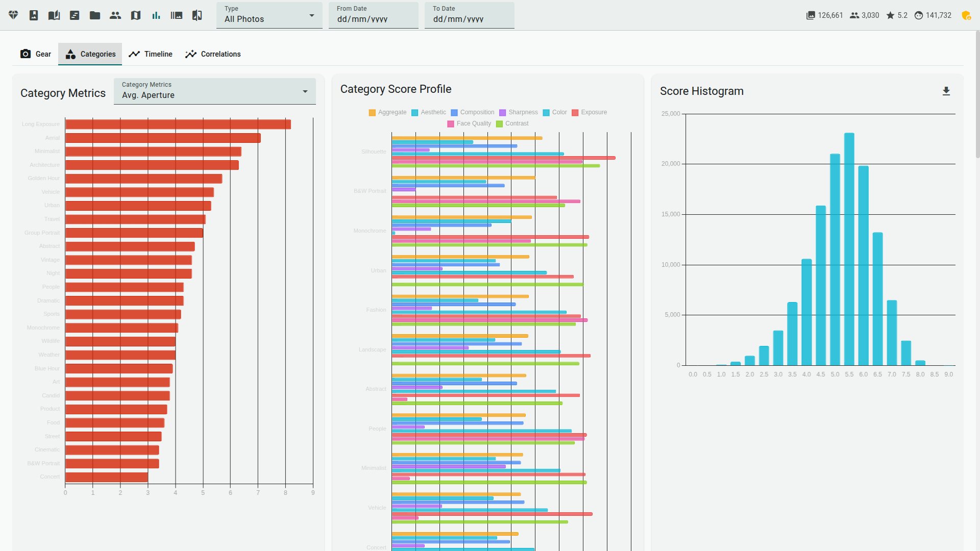Click the From Date input field
This screenshot has width=980, height=551.
click(374, 15)
